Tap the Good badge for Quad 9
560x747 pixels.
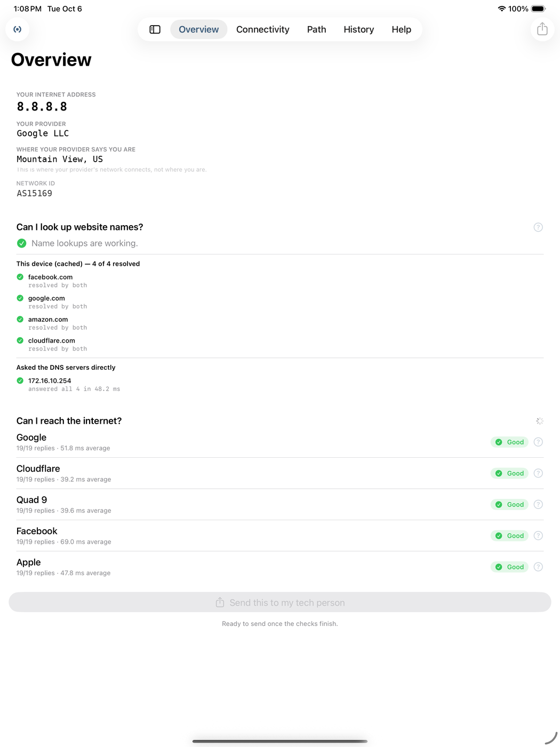coord(509,504)
